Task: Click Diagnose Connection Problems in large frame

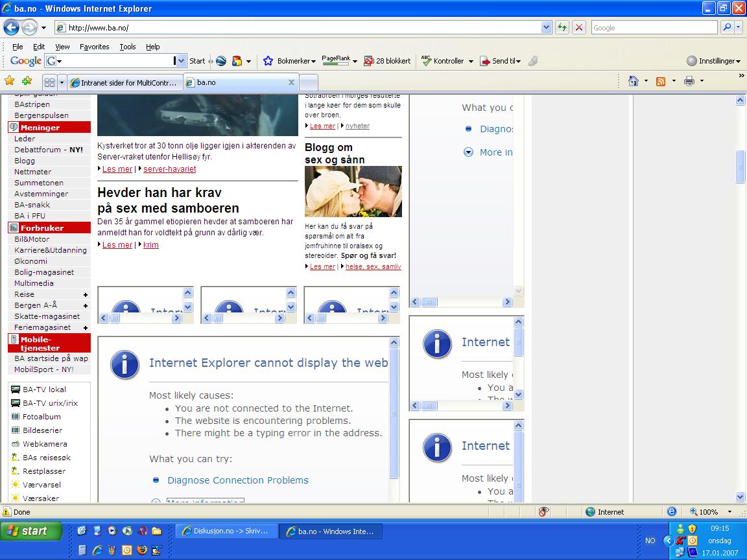Action: pos(238,480)
